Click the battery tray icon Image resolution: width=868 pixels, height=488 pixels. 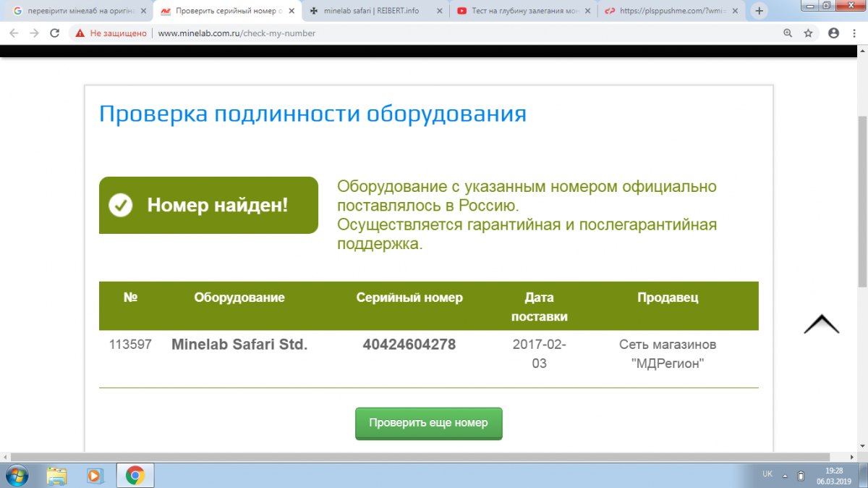[x=801, y=476]
